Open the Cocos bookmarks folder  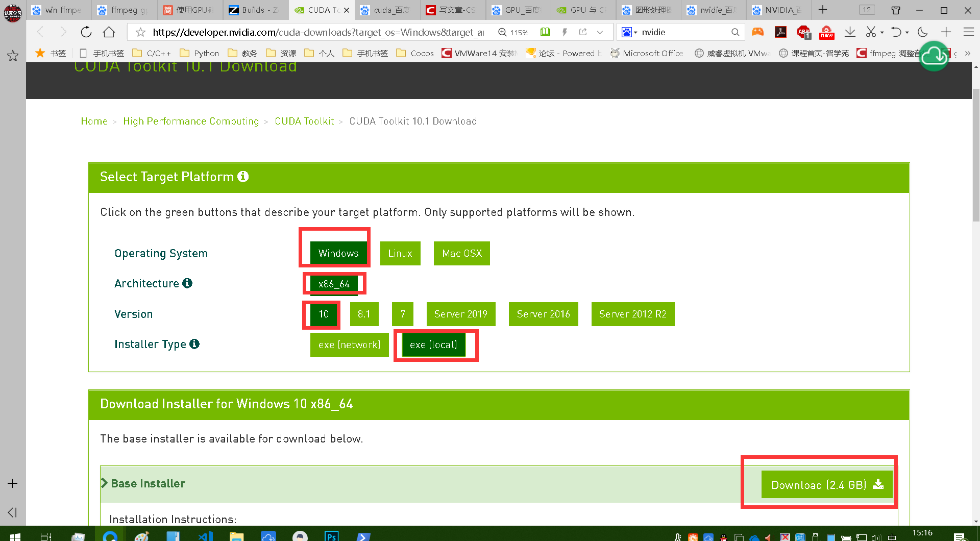(x=415, y=53)
